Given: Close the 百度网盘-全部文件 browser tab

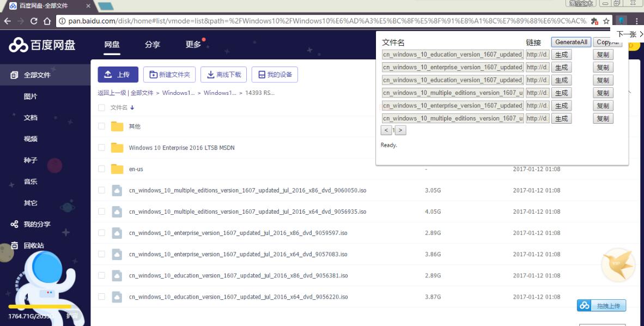Looking at the screenshot, I should [x=89, y=6].
